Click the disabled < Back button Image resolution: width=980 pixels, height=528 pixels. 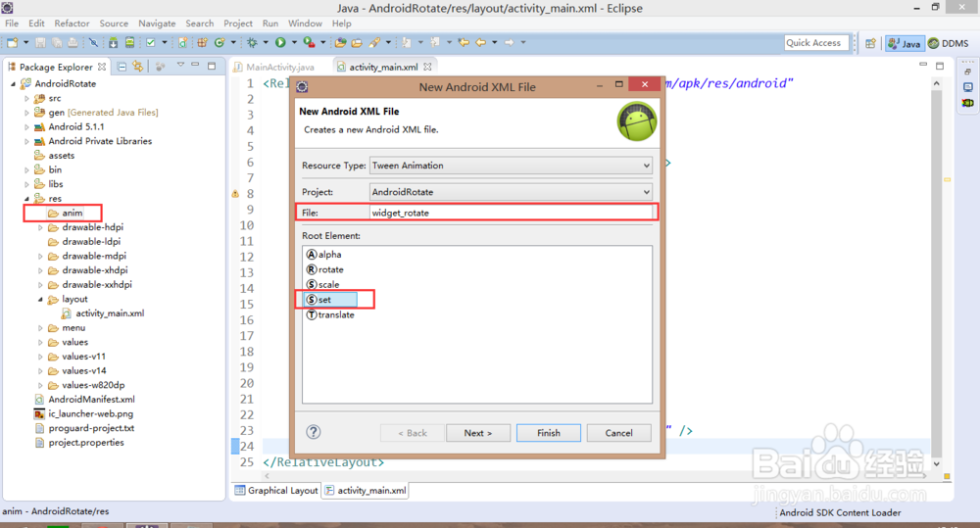point(413,432)
